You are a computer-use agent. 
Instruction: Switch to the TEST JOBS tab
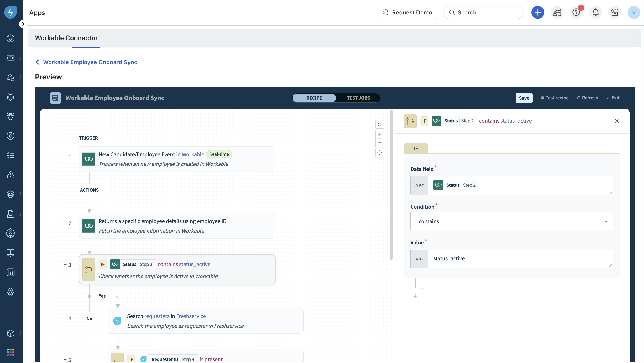(358, 98)
